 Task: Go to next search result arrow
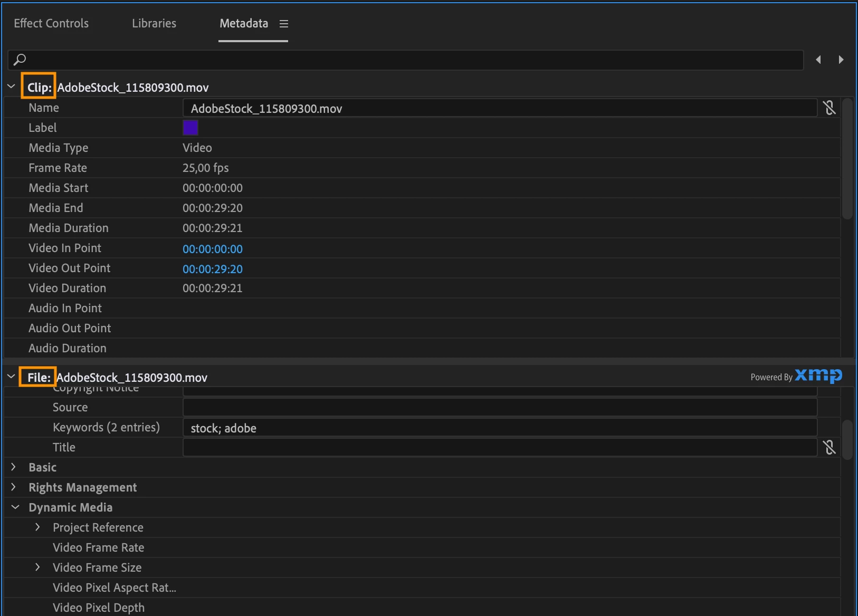click(x=841, y=60)
